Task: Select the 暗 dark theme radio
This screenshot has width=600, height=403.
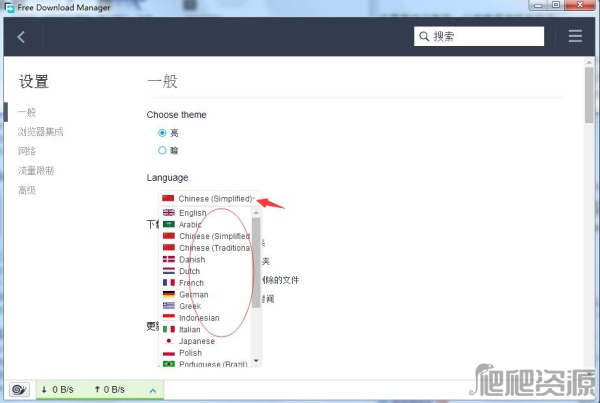Action: 162,150
